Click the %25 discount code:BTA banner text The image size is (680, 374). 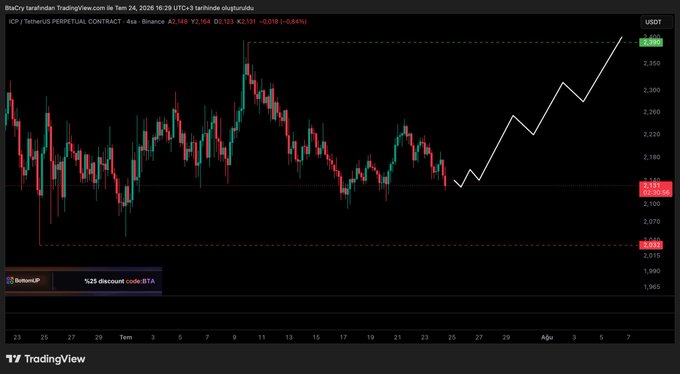coord(119,281)
